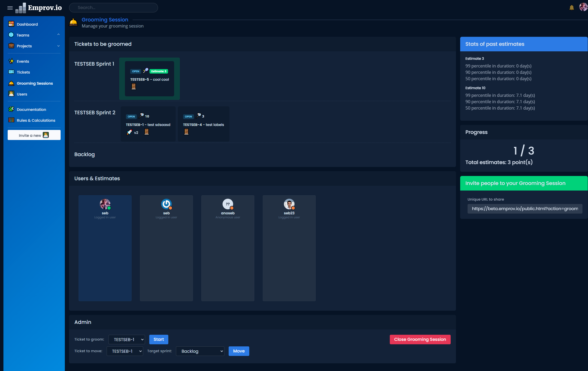Select the unique URL share field

click(525, 209)
